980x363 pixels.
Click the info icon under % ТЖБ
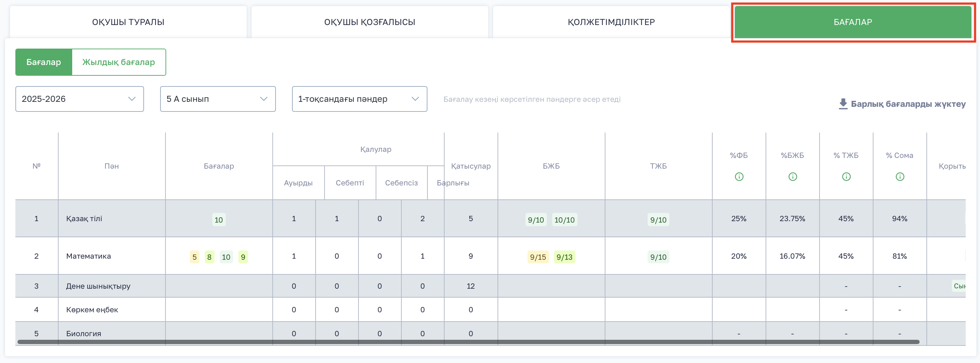(846, 176)
